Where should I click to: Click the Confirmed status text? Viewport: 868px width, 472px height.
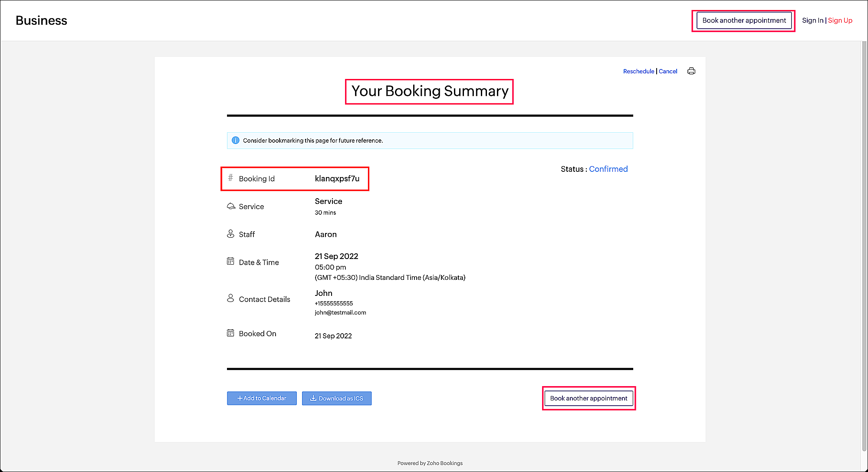pyautogui.click(x=608, y=169)
